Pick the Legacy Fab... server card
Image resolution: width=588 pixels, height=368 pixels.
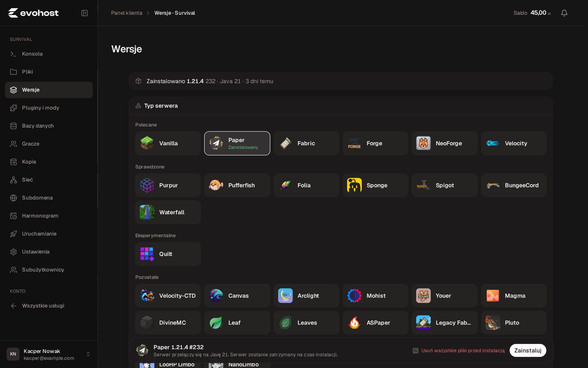tap(445, 323)
